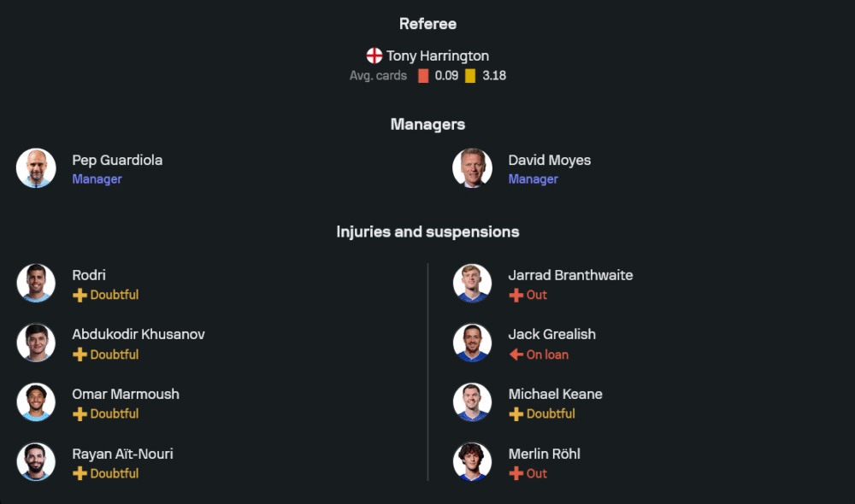This screenshot has width=855, height=504.
Task: Open referee Tony Harrington's page
Action: [x=437, y=56]
